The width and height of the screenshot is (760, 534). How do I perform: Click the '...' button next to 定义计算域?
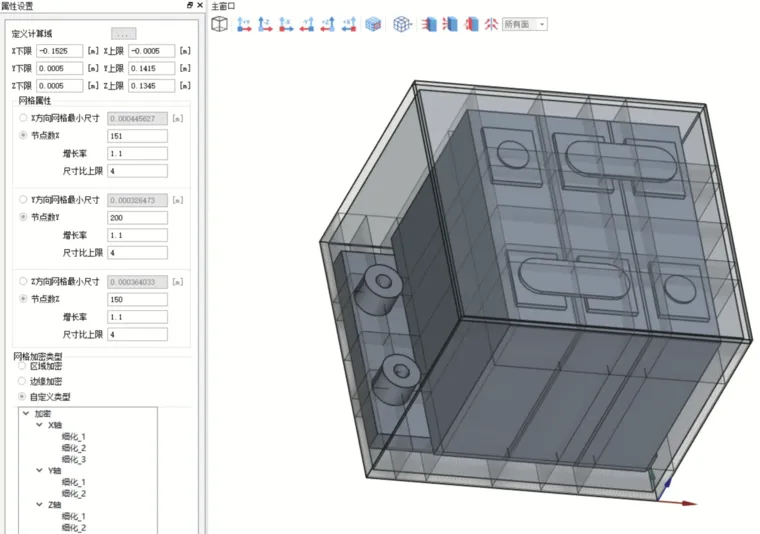(124, 34)
